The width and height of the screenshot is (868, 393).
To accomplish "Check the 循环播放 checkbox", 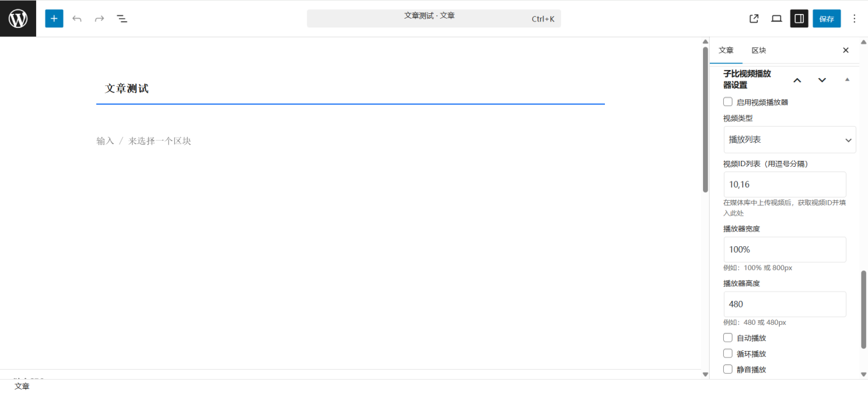I will click(x=728, y=354).
